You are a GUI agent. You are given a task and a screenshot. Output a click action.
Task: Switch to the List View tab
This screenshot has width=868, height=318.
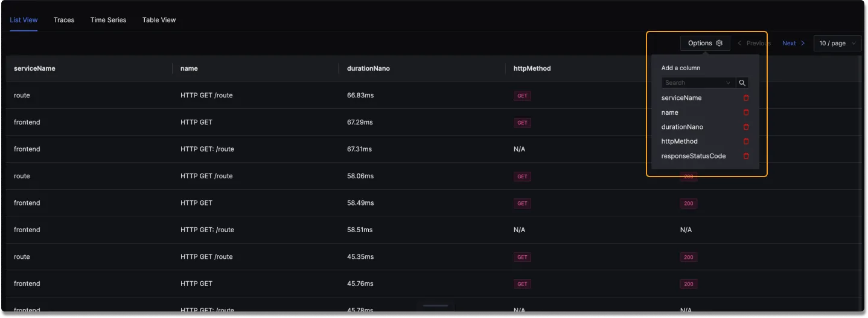coord(24,20)
